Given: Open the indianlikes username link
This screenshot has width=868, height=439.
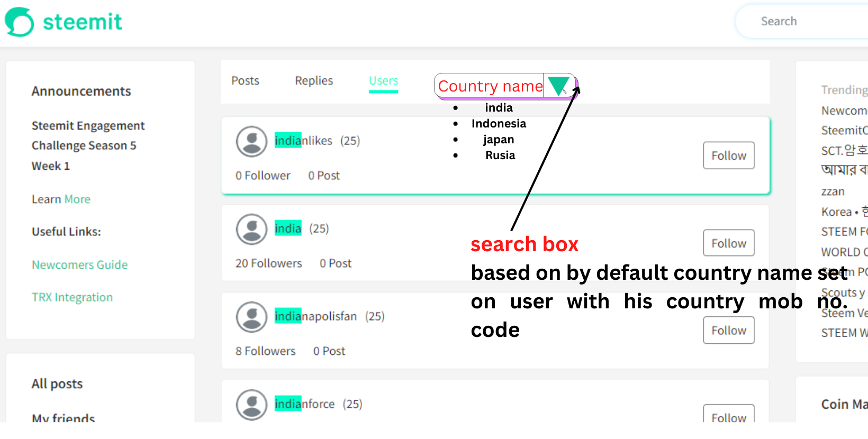Looking at the screenshot, I should [x=303, y=141].
